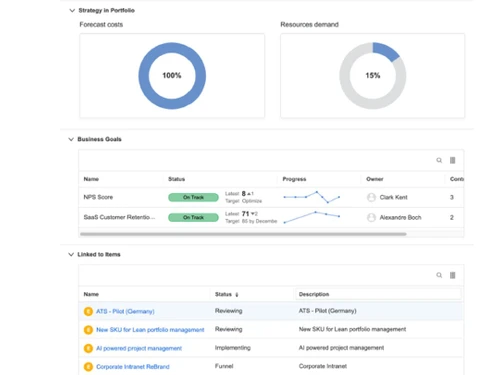Click Clark Kent's avatar icon

click(371, 197)
